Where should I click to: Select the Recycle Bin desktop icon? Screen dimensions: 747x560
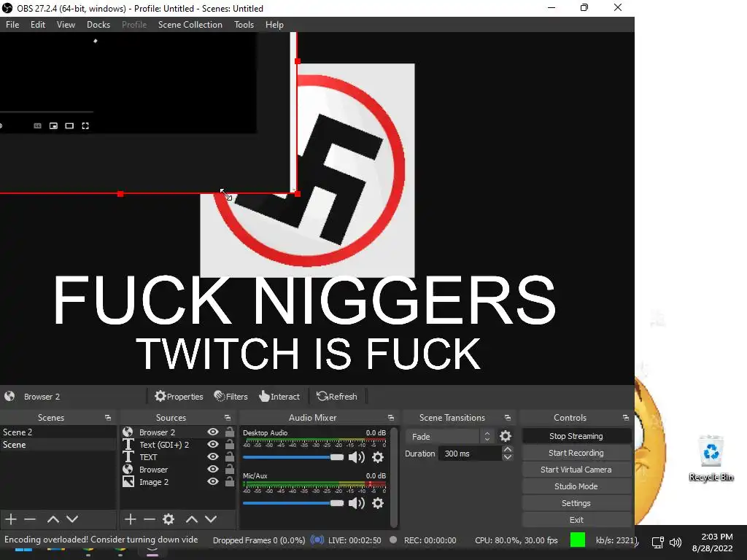pyautogui.click(x=711, y=458)
